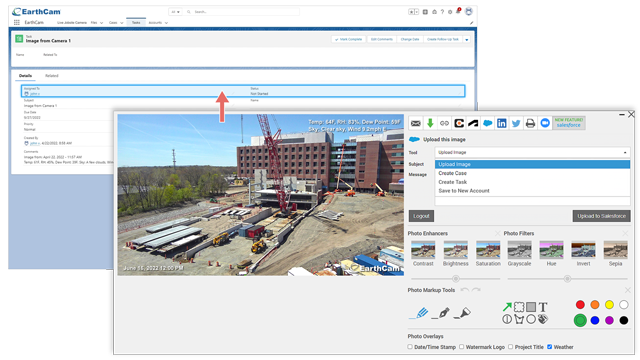The height and width of the screenshot is (360, 640).
Task: Open the Details tab
Action: tap(25, 76)
